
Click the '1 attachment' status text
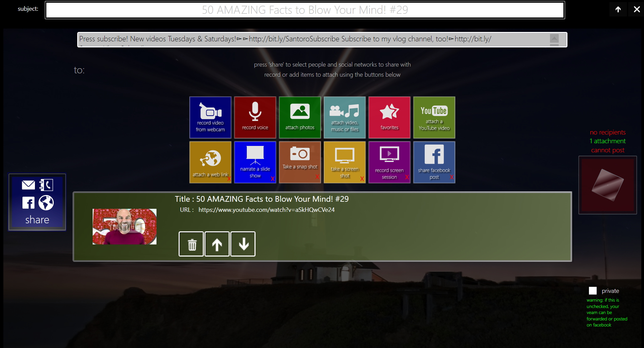point(608,141)
